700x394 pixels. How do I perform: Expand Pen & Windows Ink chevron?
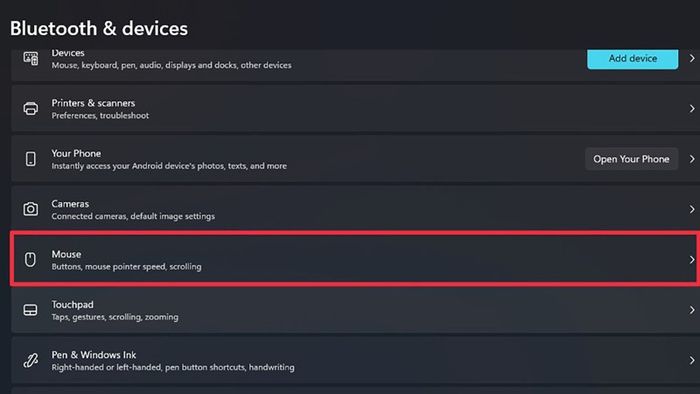click(692, 361)
